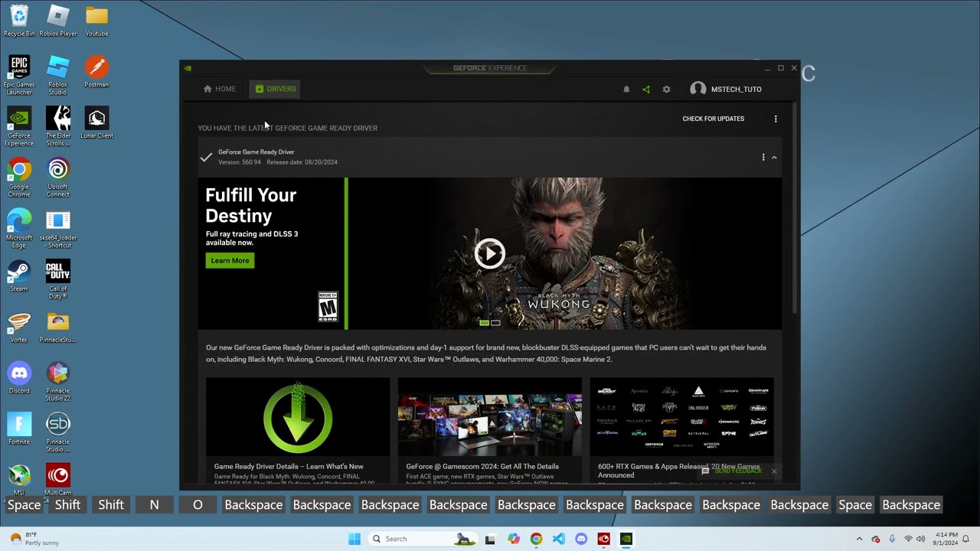
Task: Select the Epic Games Launcher desktop icon
Action: [19, 75]
